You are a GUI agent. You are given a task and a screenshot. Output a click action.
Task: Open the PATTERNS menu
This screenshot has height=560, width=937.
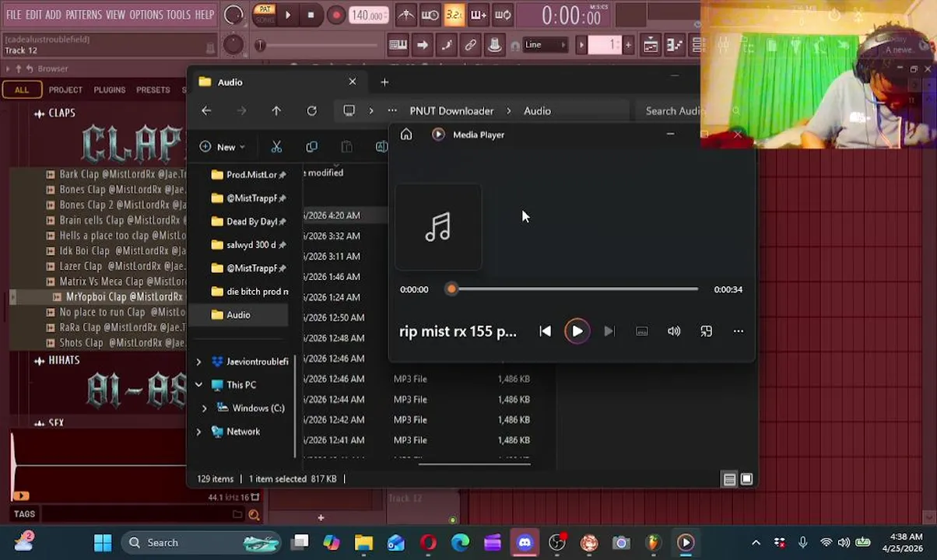pyautogui.click(x=83, y=15)
